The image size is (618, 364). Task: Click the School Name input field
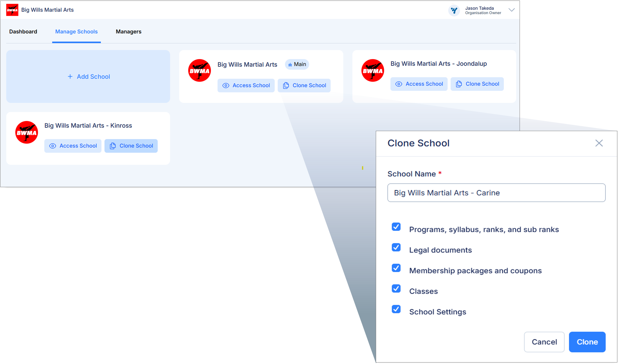pyautogui.click(x=496, y=193)
